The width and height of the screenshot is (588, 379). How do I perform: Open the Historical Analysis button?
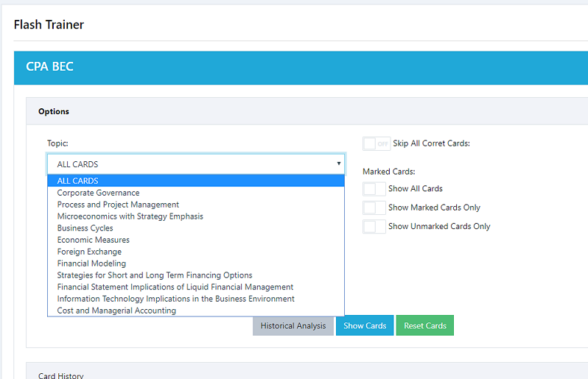[293, 325]
